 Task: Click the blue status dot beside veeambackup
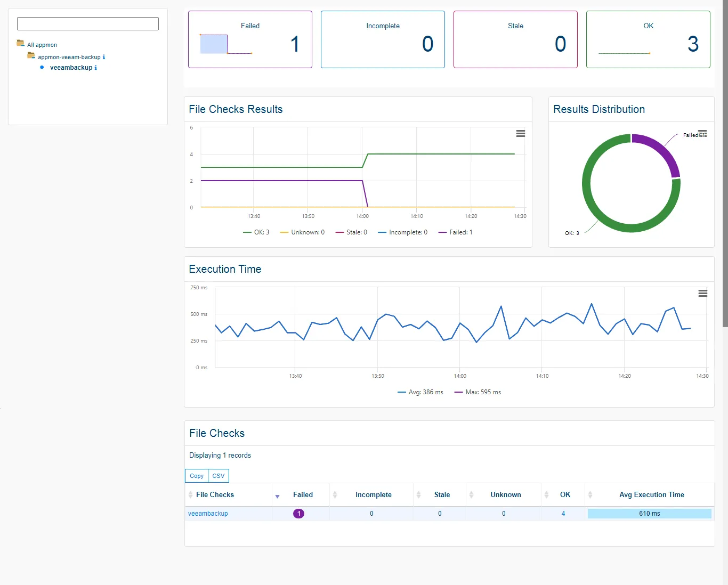pyautogui.click(x=42, y=67)
